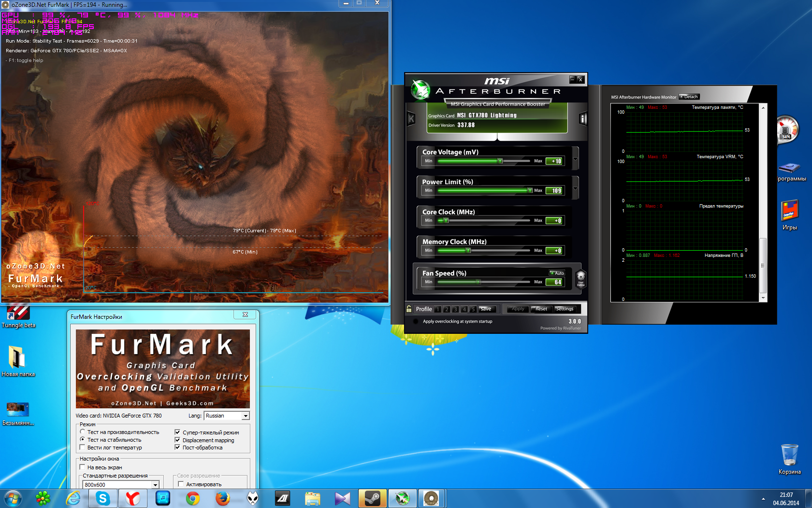Select profile slot 4
This screenshot has width=812, height=508.
464,309
